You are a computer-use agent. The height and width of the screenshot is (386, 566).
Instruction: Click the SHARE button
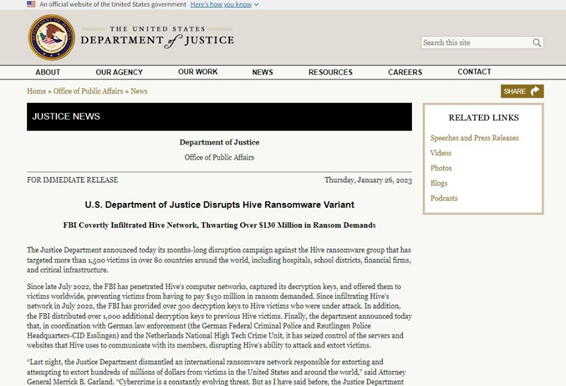[522, 91]
